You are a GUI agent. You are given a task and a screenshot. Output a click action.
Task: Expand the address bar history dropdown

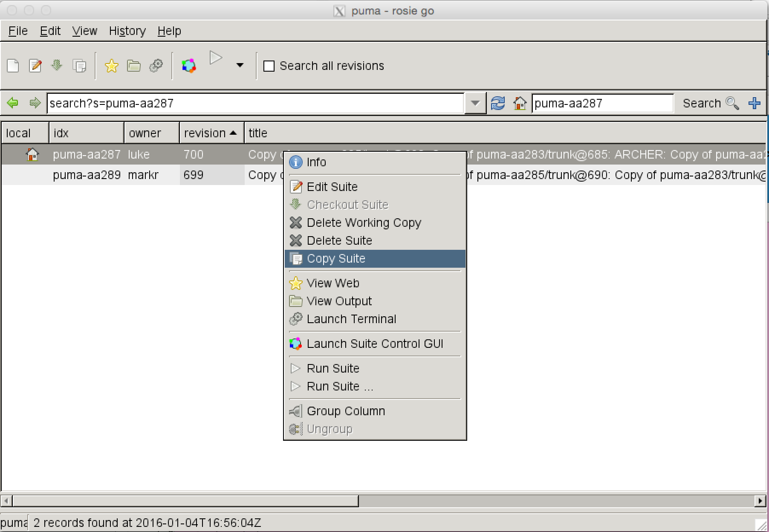click(x=475, y=103)
